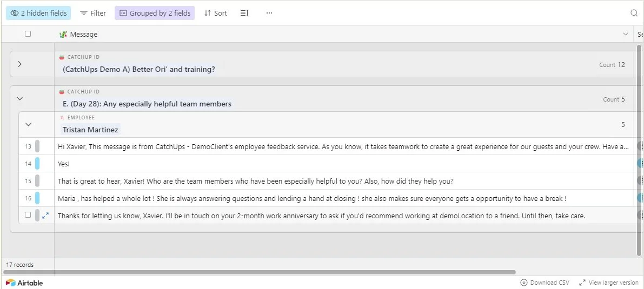Click the Airtable logo

(24, 283)
